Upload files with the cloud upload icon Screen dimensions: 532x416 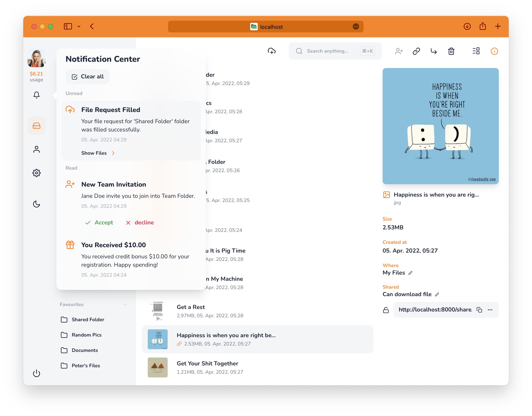pyautogui.click(x=272, y=51)
